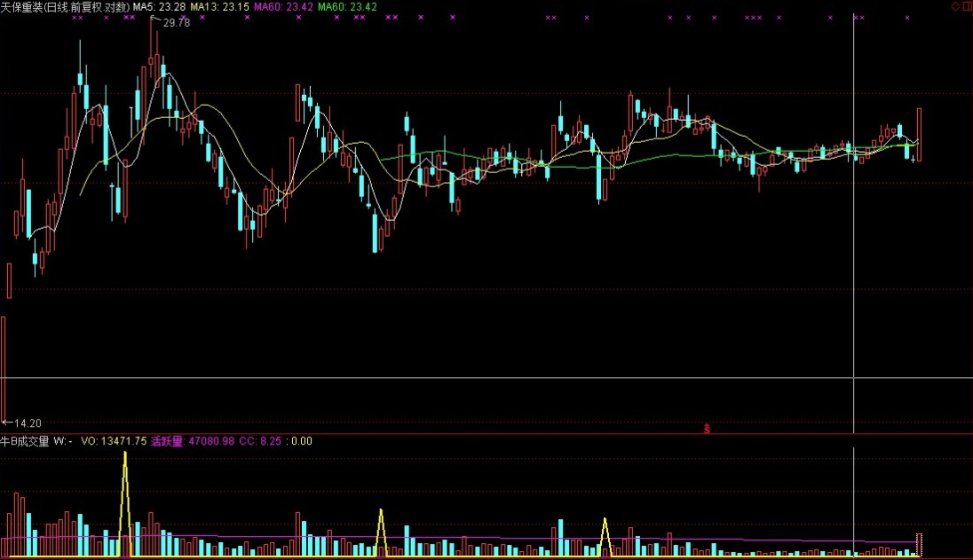Select the magenta MA60: 23.42 label
Viewport: 973px width, 560px height.
tap(283, 7)
